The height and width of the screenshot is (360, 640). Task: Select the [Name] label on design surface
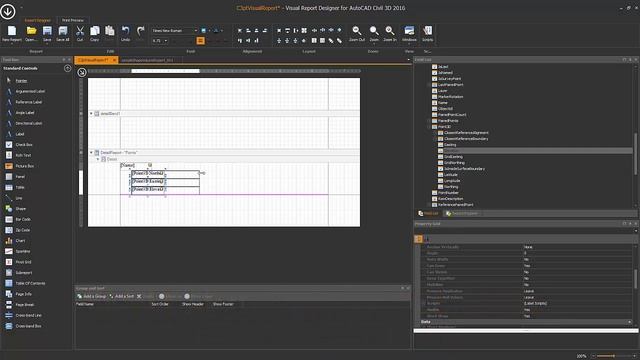coord(127,165)
